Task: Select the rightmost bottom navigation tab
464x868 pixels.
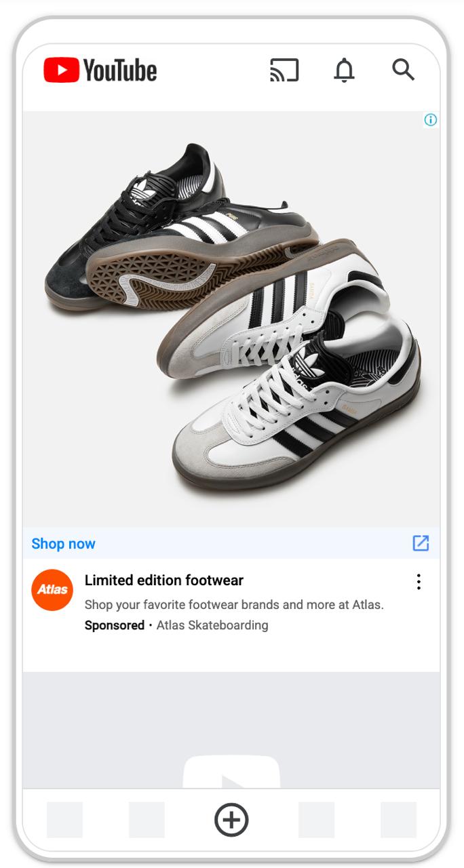Action: [398, 820]
